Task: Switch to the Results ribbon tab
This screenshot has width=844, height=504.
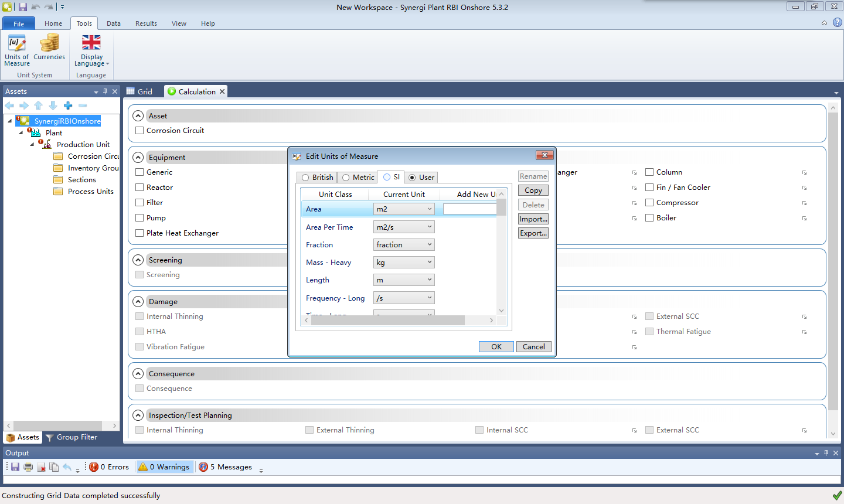Action: point(146,23)
